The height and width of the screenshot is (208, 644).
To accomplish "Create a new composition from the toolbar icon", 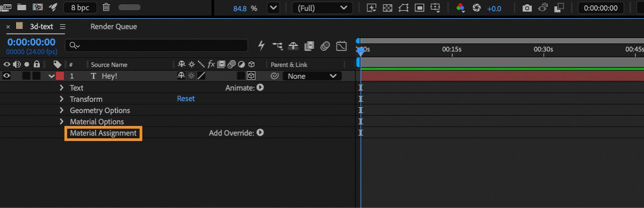I will click(38, 8).
